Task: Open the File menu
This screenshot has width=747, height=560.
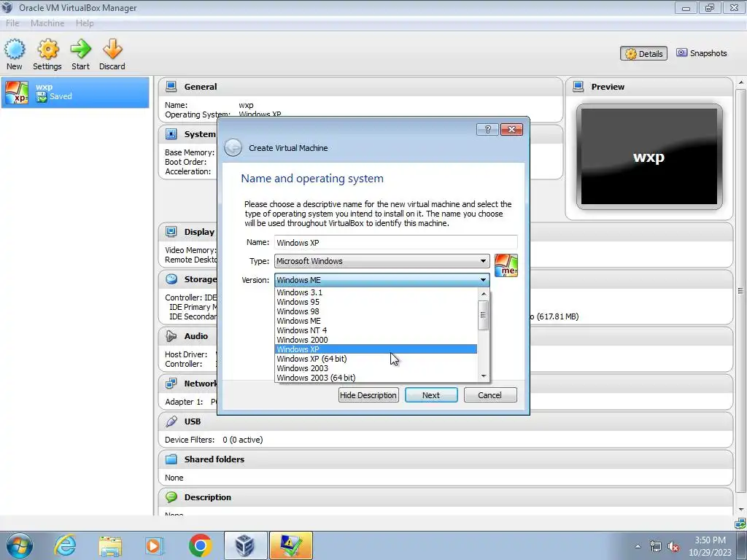Action: (x=12, y=23)
